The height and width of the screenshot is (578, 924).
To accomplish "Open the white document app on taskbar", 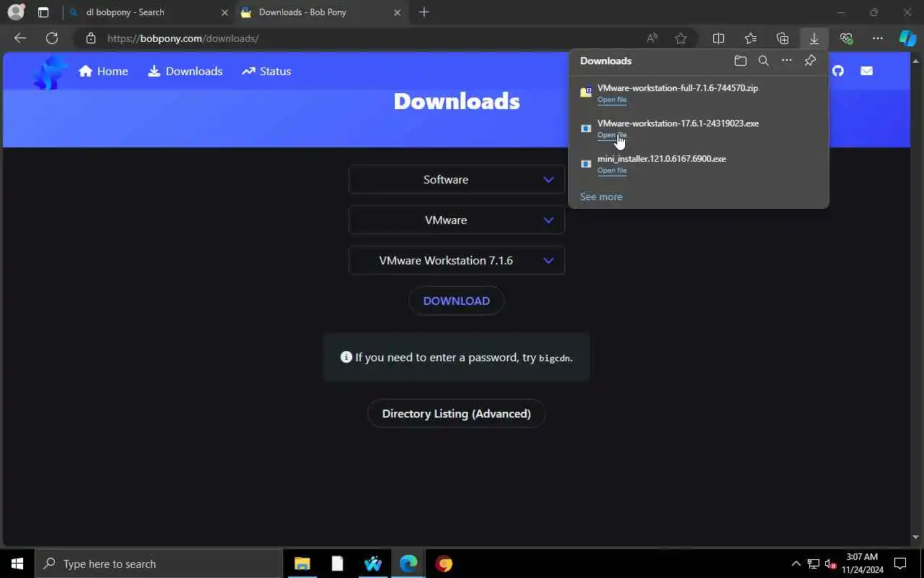I will coord(338,564).
